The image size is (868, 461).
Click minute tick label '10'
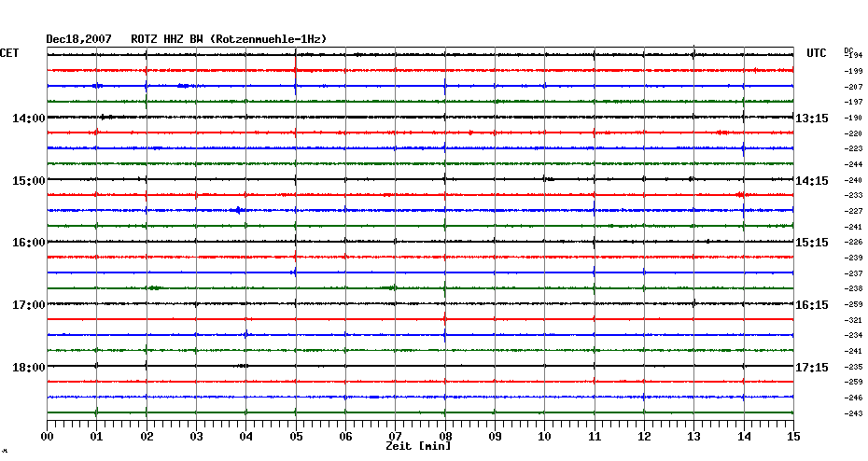point(545,437)
